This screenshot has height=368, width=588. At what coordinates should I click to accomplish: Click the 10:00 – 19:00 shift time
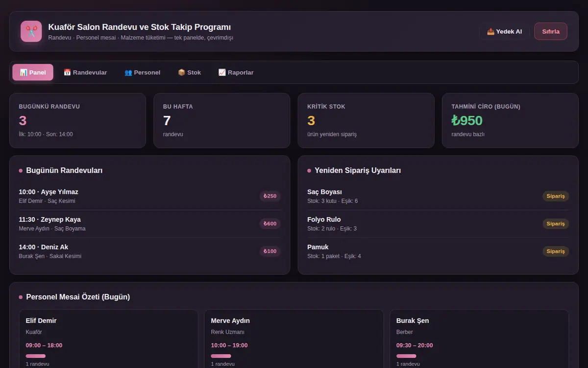point(229,345)
